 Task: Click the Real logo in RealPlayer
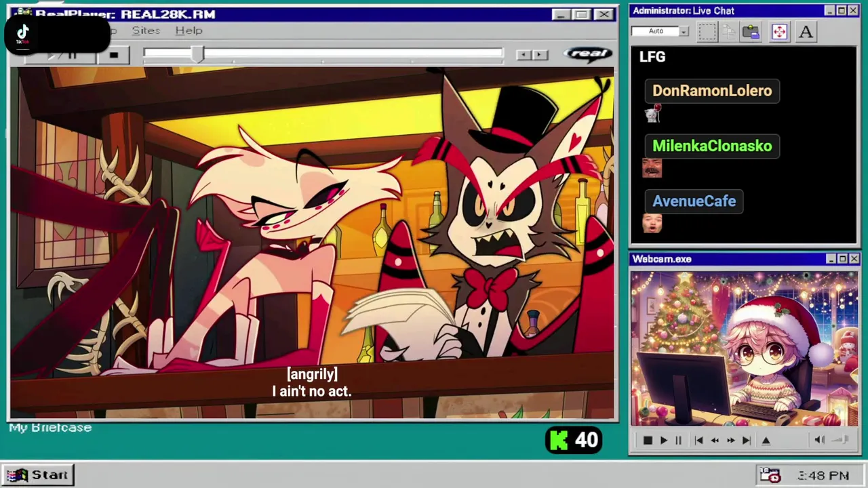(588, 54)
